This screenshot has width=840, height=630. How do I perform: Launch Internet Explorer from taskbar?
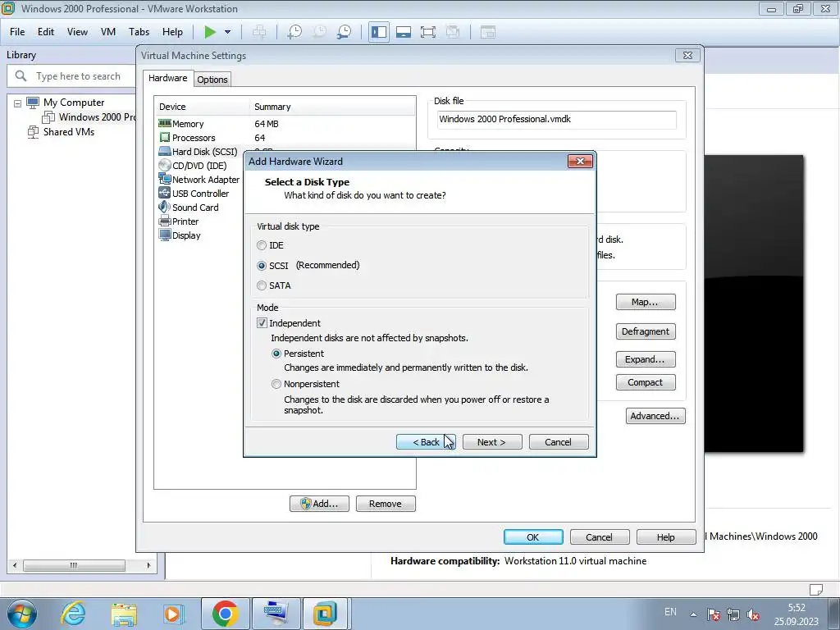click(73, 614)
